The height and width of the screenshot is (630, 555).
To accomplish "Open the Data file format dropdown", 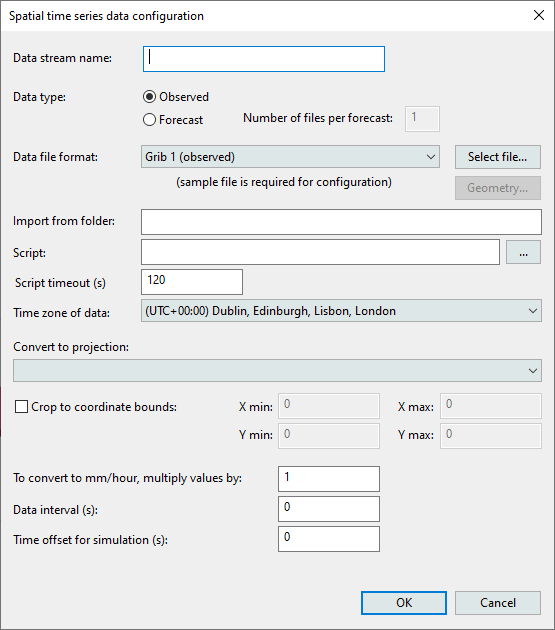I will (x=290, y=157).
